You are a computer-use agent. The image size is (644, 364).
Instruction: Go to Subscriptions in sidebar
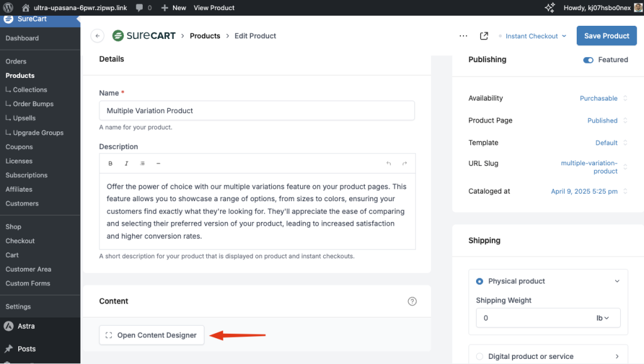pyautogui.click(x=26, y=175)
